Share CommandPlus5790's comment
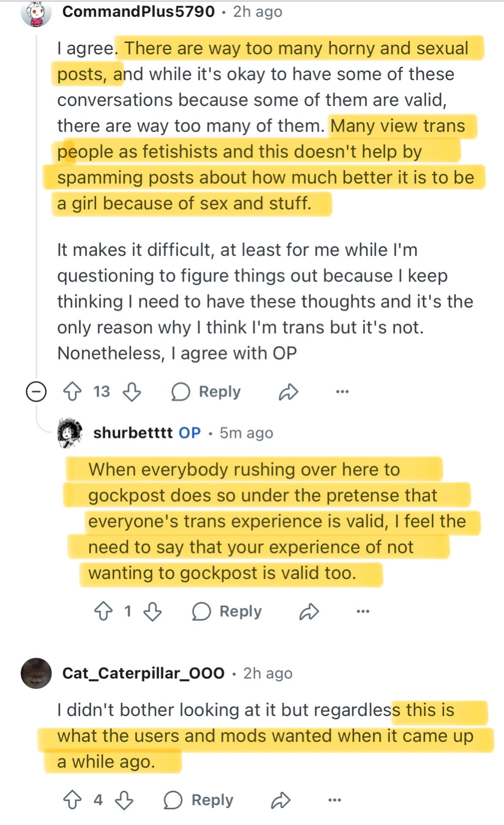 [x=288, y=392]
